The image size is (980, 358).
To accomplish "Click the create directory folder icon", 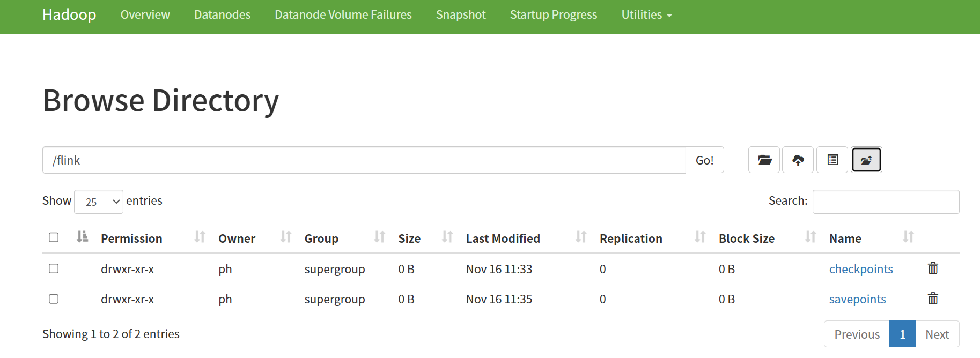I will click(x=764, y=160).
